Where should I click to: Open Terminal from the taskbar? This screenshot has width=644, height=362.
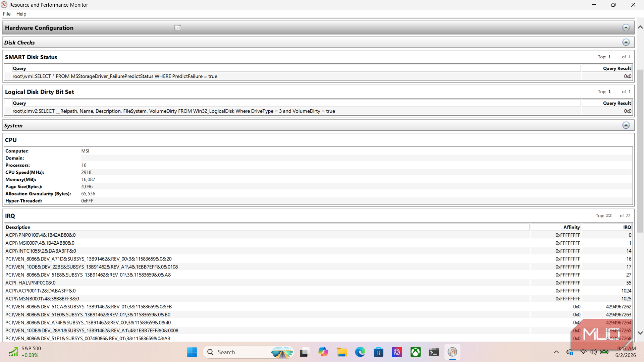(434, 352)
